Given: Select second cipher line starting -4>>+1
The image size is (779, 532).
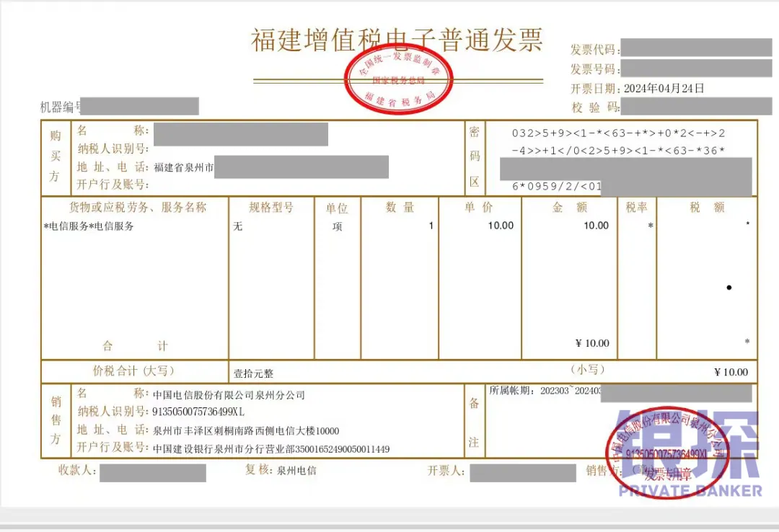Looking at the screenshot, I should [x=619, y=151].
